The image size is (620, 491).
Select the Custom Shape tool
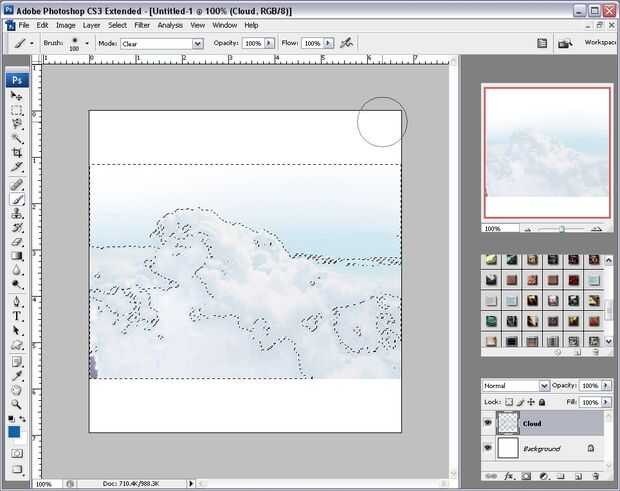point(16,345)
